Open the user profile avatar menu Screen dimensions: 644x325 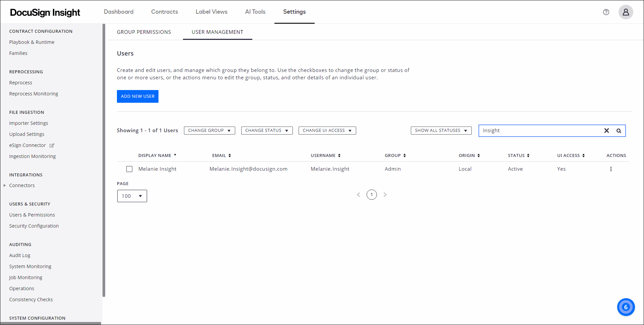[626, 12]
